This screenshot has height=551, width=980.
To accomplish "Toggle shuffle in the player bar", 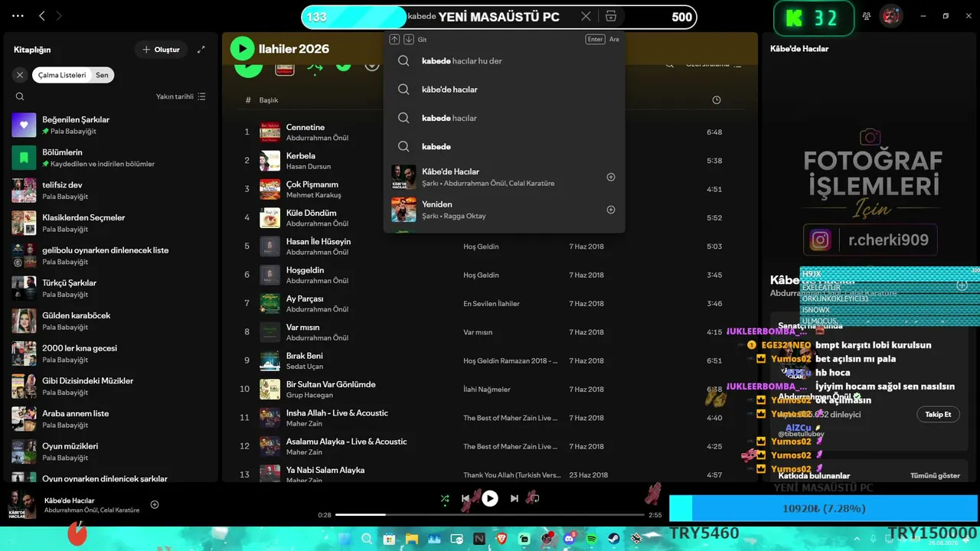I will point(445,499).
